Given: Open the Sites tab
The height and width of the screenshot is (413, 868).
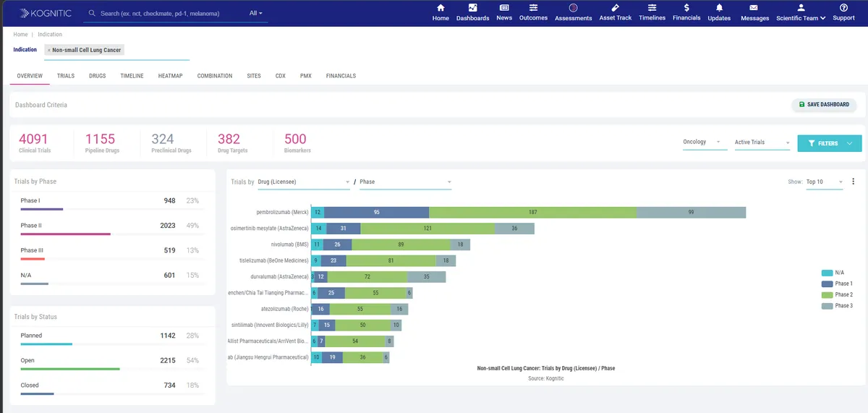Looking at the screenshot, I should [x=254, y=76].
